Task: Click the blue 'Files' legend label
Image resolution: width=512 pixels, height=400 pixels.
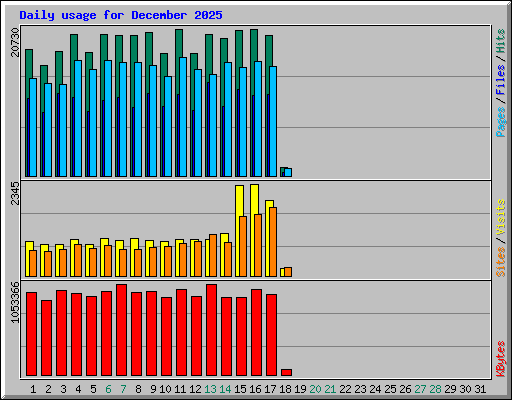Action: pos(500,80)
